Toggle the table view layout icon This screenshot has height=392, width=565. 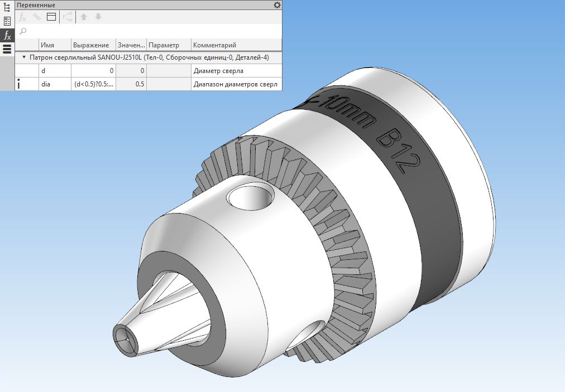pyautogui.click(x=51, y=17)
